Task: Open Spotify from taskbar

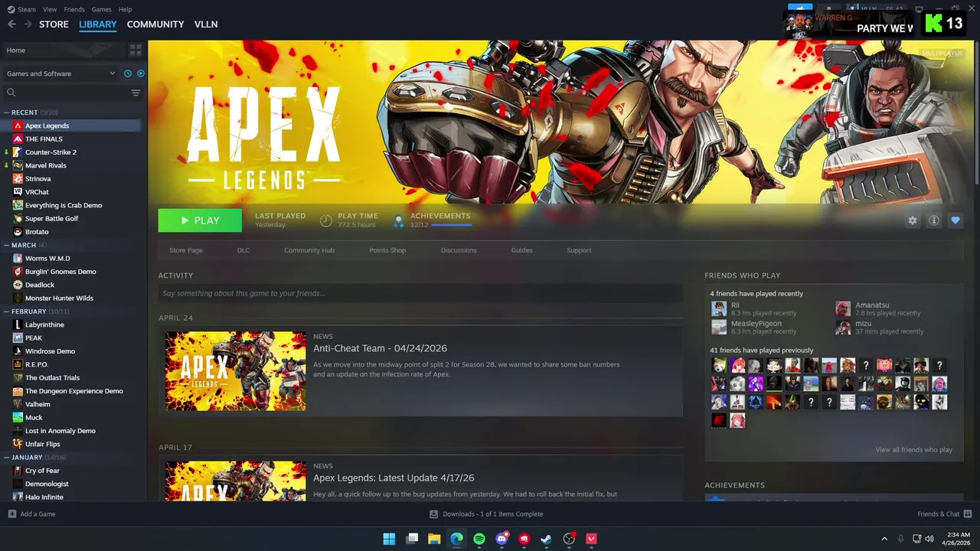Action: click(x=479, y=539)
